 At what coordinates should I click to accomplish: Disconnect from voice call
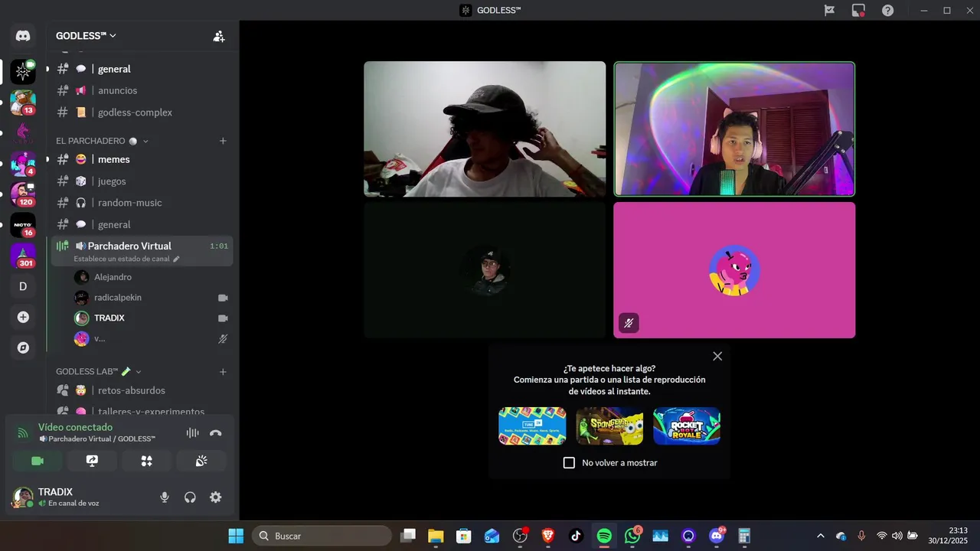pyautogui.click(x=216, y=433)
